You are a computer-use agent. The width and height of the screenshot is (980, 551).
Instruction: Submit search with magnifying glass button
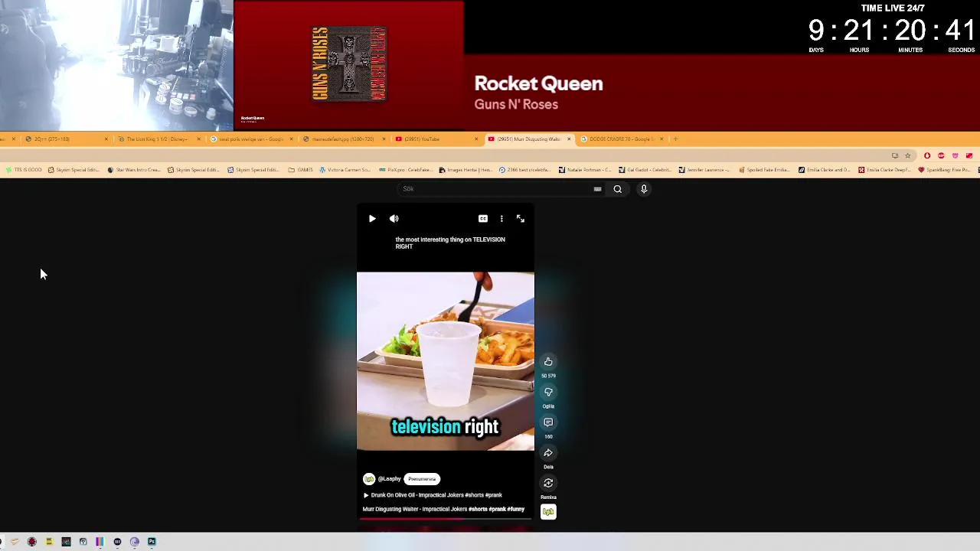[x=617, y=189]
